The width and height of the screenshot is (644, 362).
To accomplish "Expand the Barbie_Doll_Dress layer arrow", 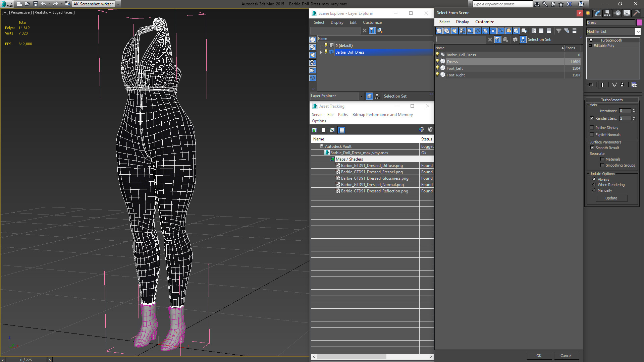I will coord(321,52).
